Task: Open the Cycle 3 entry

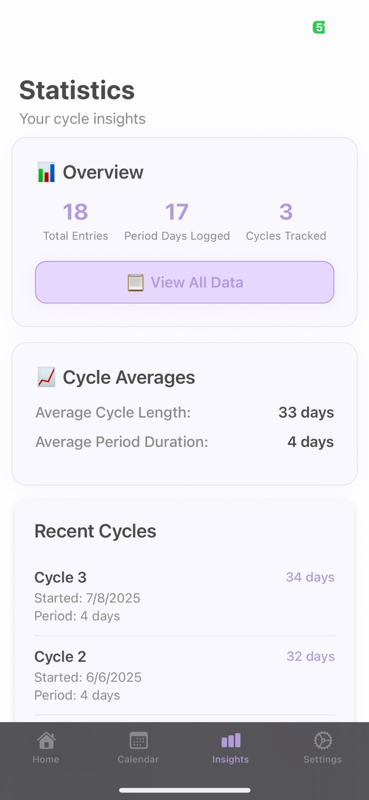Action: pyautogui.click(x=185, y=596)
